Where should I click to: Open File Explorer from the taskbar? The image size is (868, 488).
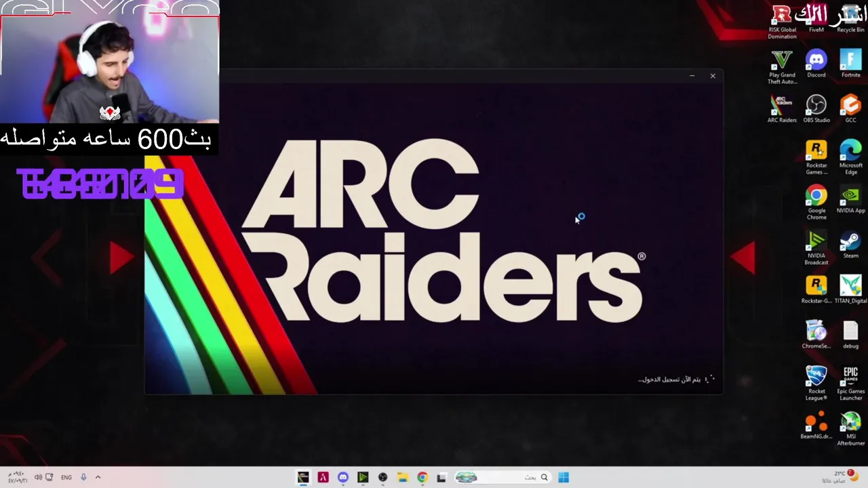pyautogui.click(x=402, y=477)
